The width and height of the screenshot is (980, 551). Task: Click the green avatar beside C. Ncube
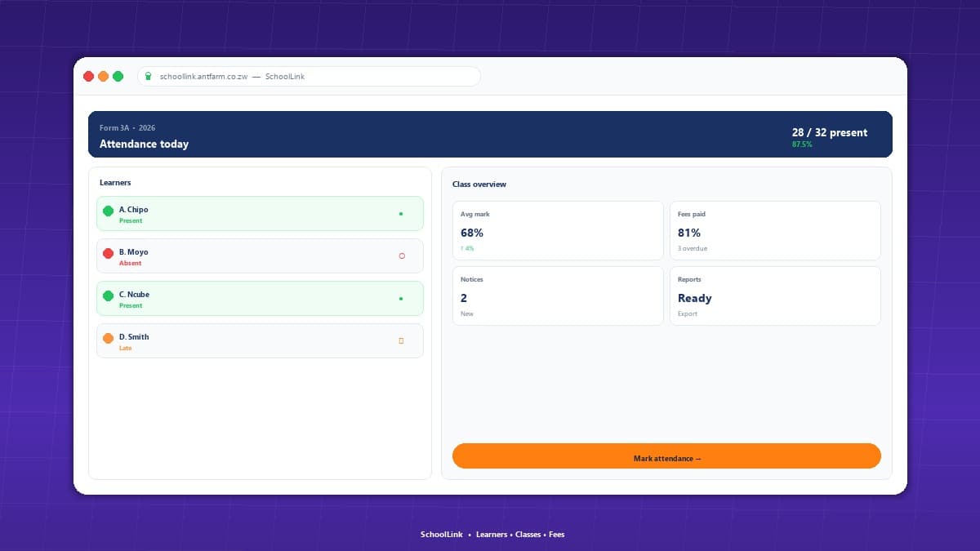coord(108,296)
